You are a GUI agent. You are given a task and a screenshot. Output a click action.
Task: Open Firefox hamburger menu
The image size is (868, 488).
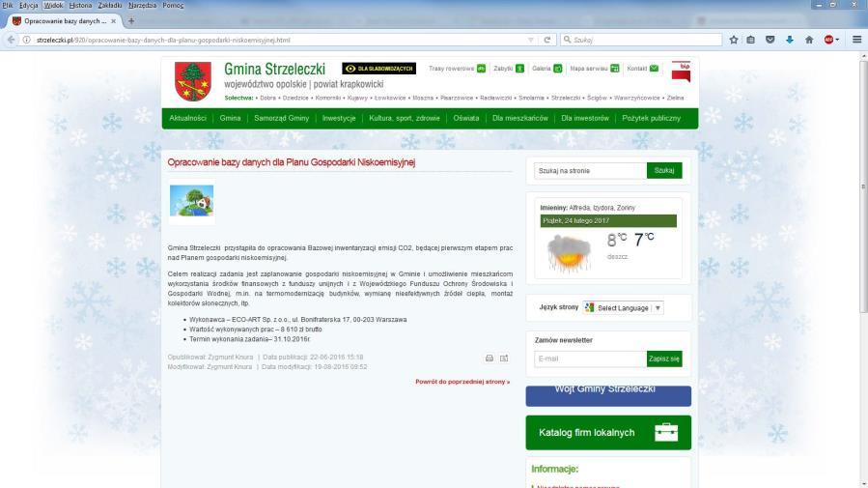coord(856,40)
